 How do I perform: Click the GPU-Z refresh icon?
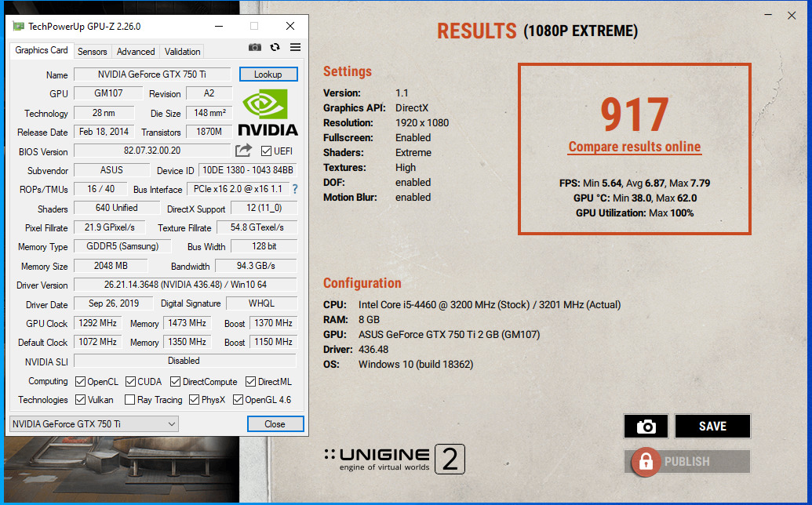(275, 47)
